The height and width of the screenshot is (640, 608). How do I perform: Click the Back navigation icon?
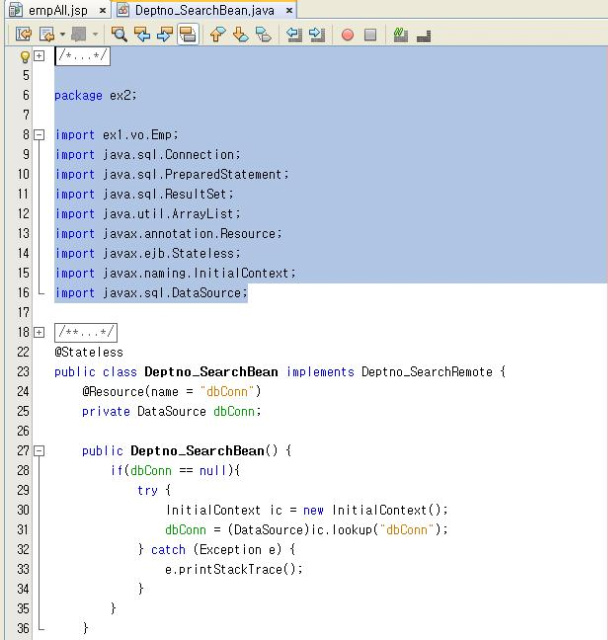pos(47,35)
